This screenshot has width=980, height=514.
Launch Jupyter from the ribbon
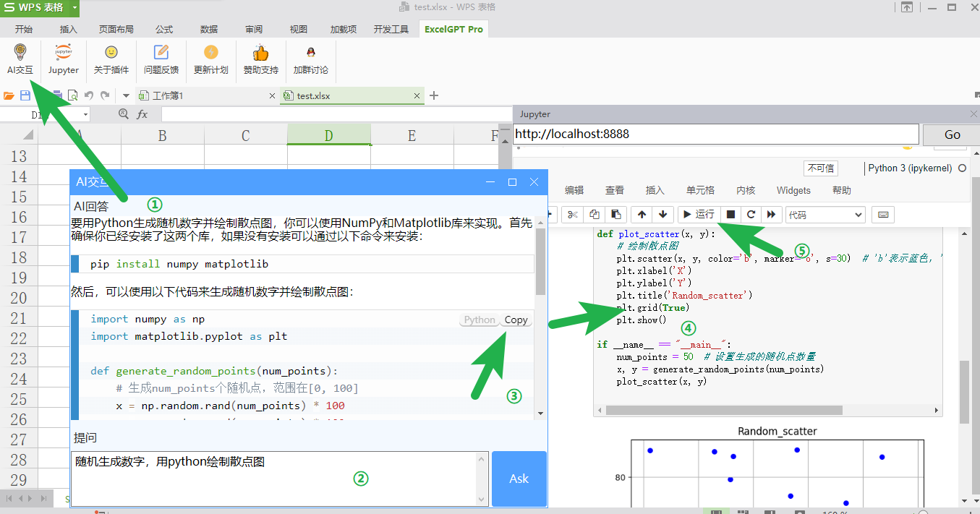(x=64, y=59)
